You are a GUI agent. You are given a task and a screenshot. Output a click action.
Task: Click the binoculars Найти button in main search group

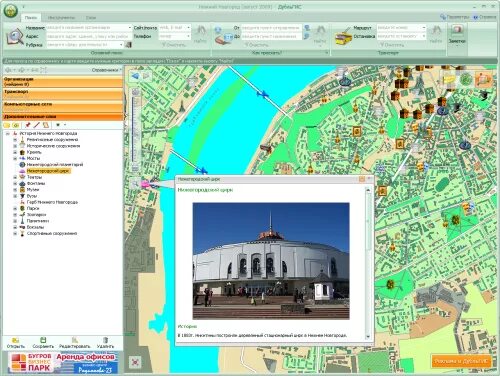[x=200, y=33]
